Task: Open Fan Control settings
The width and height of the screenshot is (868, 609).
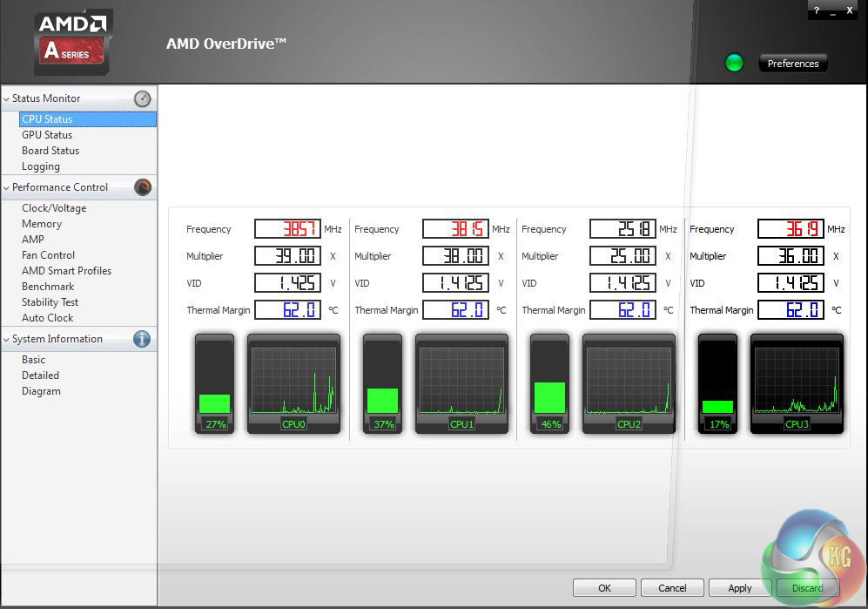Action: (x=48, y=255)
